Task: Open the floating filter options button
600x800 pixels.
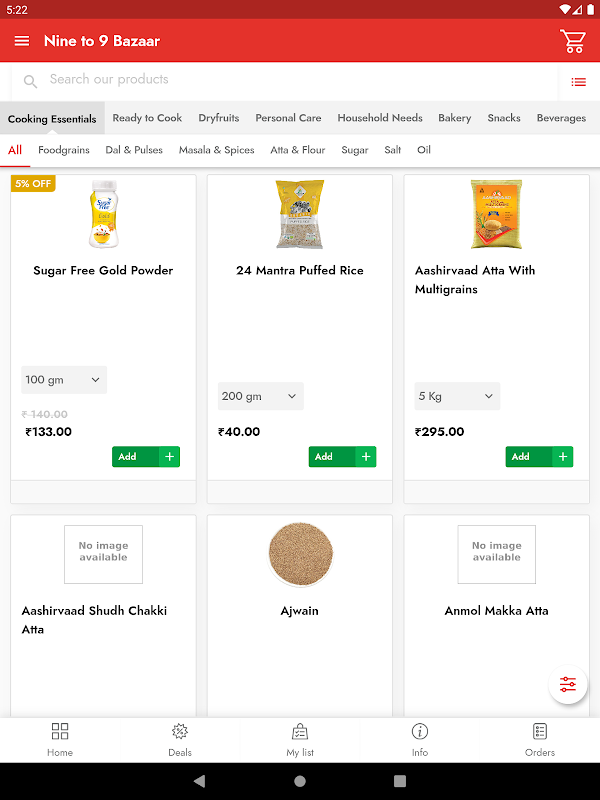Action: coord(568,684)
